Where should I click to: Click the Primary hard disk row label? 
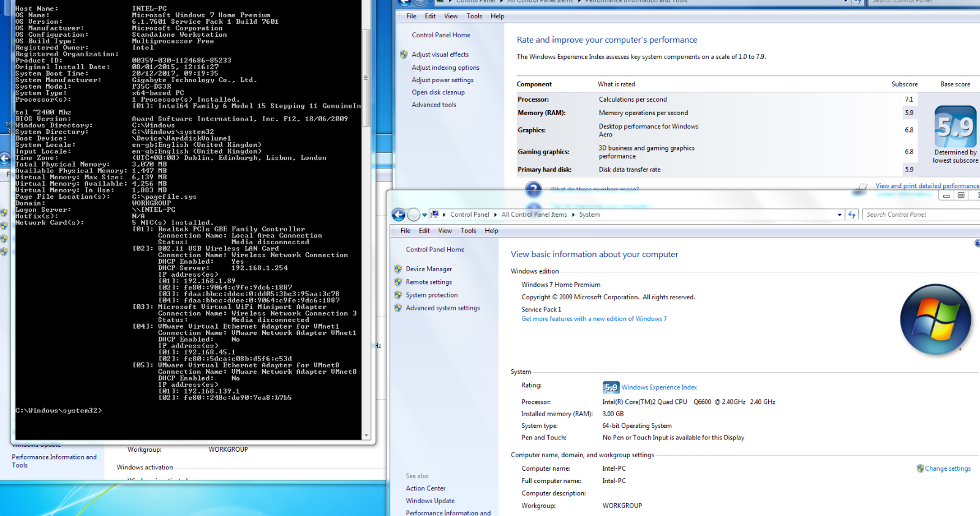pyautogui.click(x=545, y=170)
